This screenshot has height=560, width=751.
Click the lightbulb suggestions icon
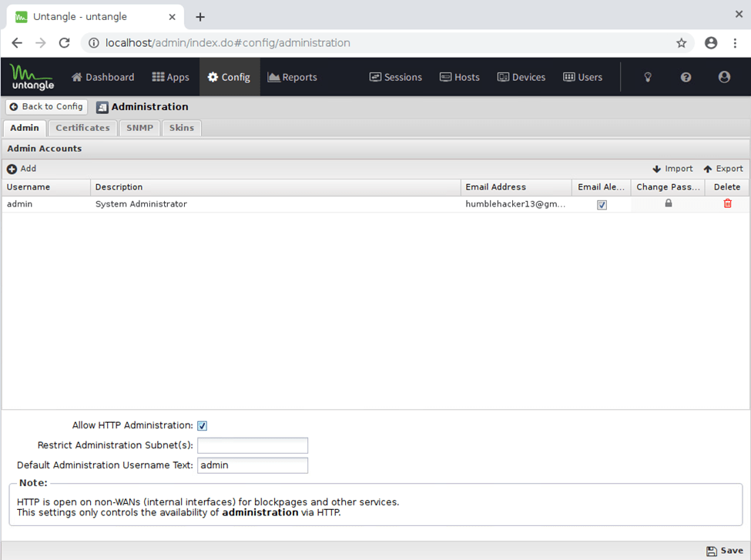[648, 77]
